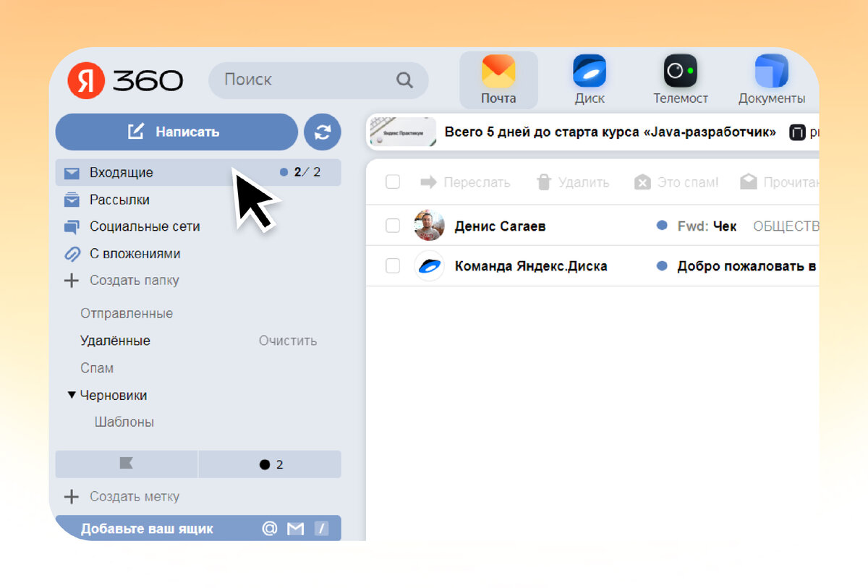Open the Спам folder
Viewport: 868px width, 588px height.
[x=97, y=368]
